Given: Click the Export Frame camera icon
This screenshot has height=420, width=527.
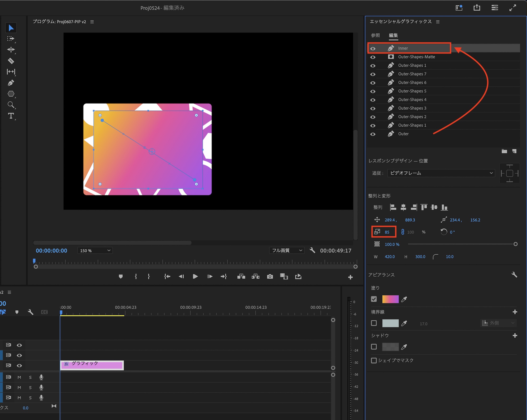Looking at the screenshot, I should point(270,276).
